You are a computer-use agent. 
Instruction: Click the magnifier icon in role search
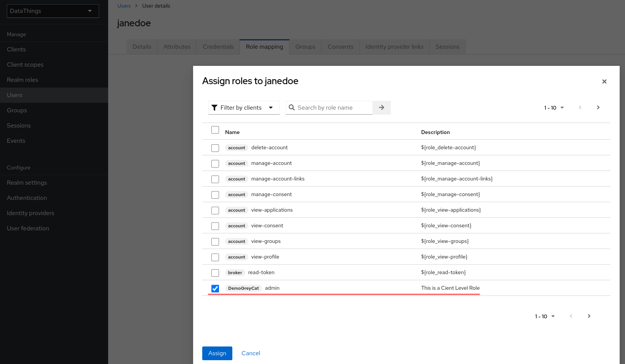[x=292, y=108]
